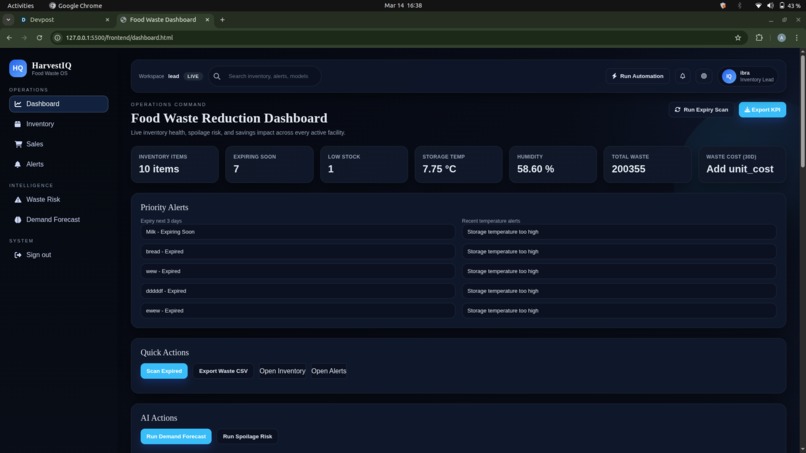Select the wew - Expired alert
806x453 pixels.
[297, 271]
